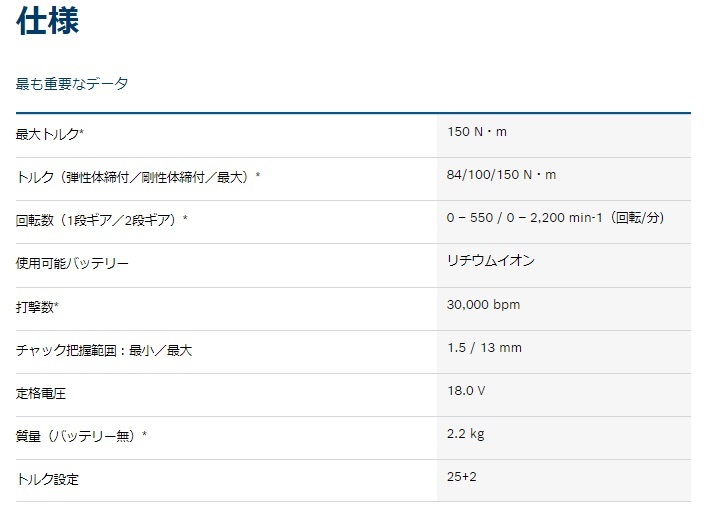Select the 150 N・m max torque value

(477, 132)
